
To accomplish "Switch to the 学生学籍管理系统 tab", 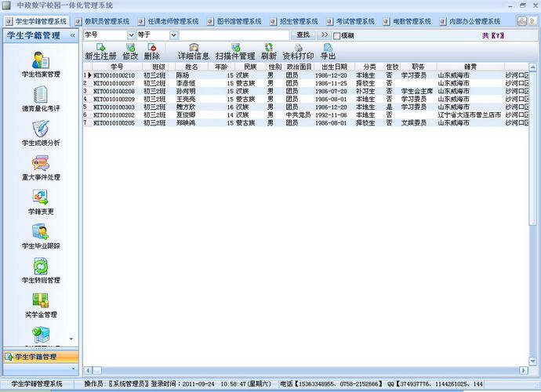I will click(x=37, y=21).
